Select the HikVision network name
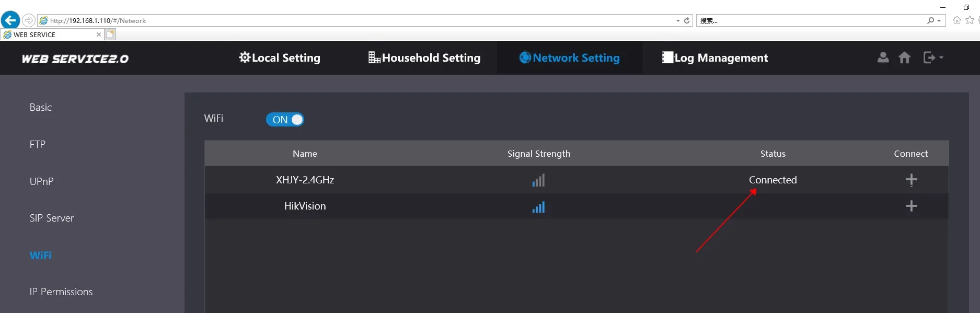980x313 pixels. click(x=305, y=206)
